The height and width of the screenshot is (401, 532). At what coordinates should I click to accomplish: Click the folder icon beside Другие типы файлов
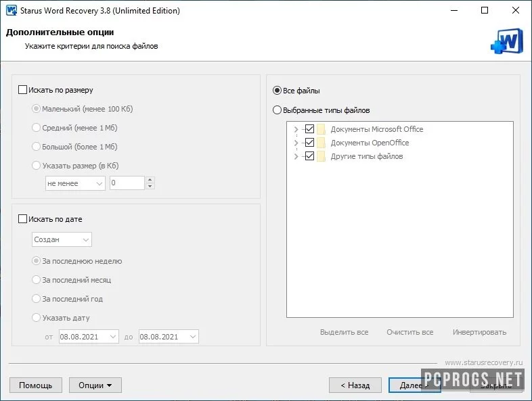(x=321, y=156)
